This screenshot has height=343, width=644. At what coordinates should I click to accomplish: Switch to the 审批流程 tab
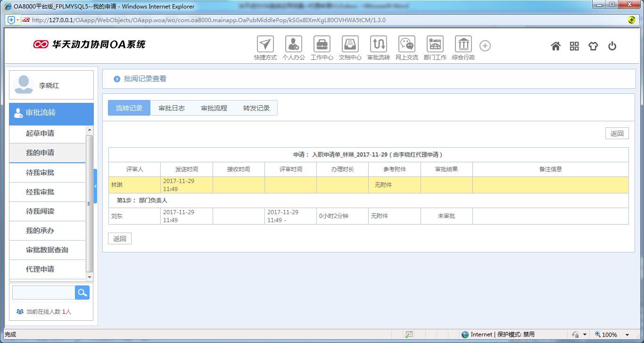(x=214, y=108)
